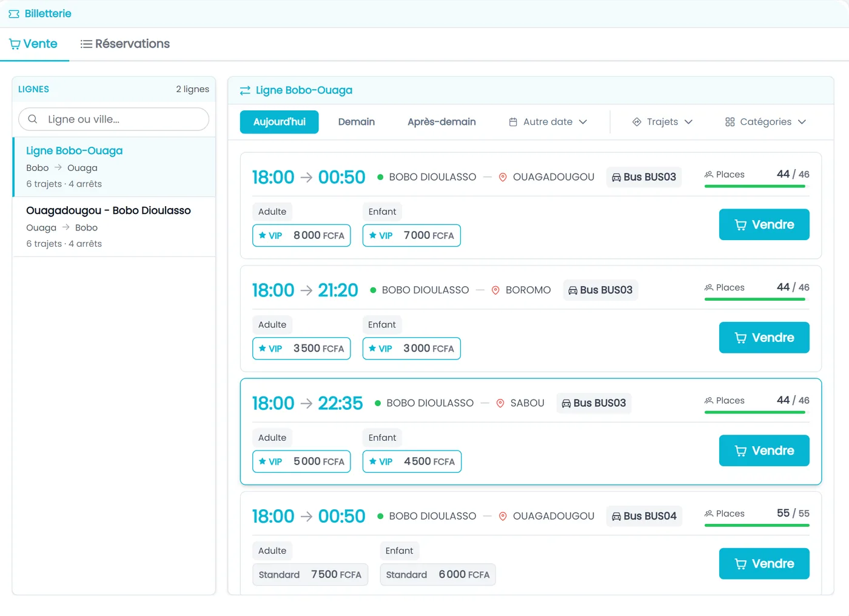
Task: Click the Billetterie ticket icon
Action: pyautogui.click(x=14, y=14)
